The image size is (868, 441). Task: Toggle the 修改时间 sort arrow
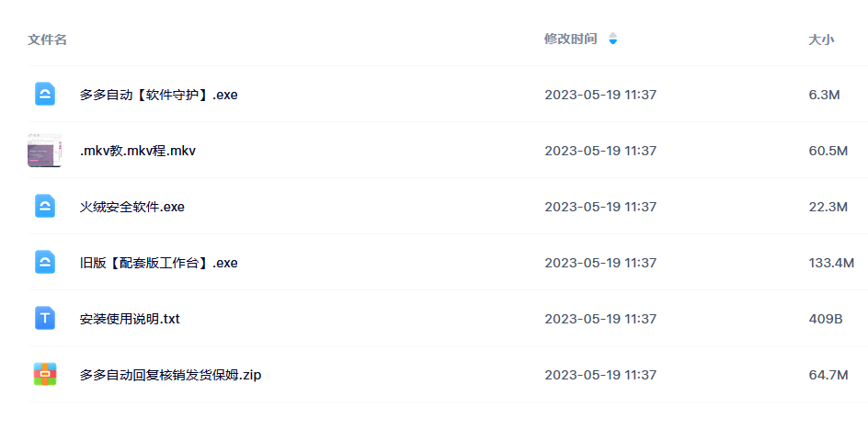click(x=612, y=39)
